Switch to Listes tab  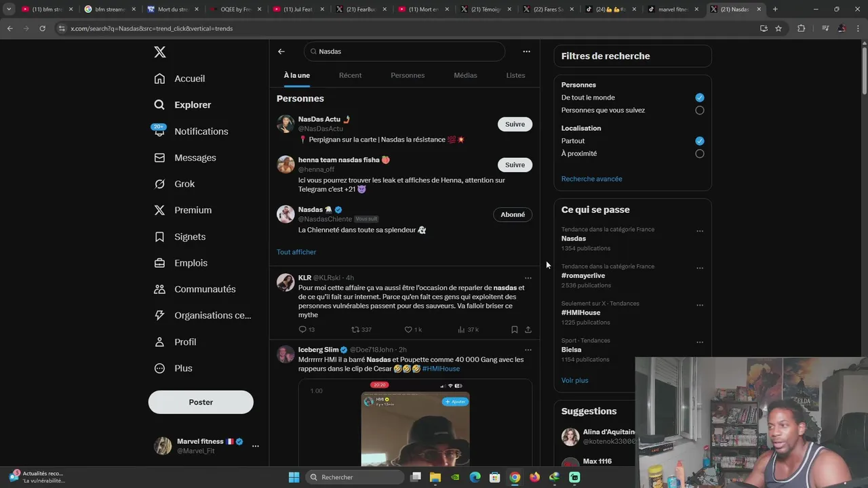coord(515,75)
